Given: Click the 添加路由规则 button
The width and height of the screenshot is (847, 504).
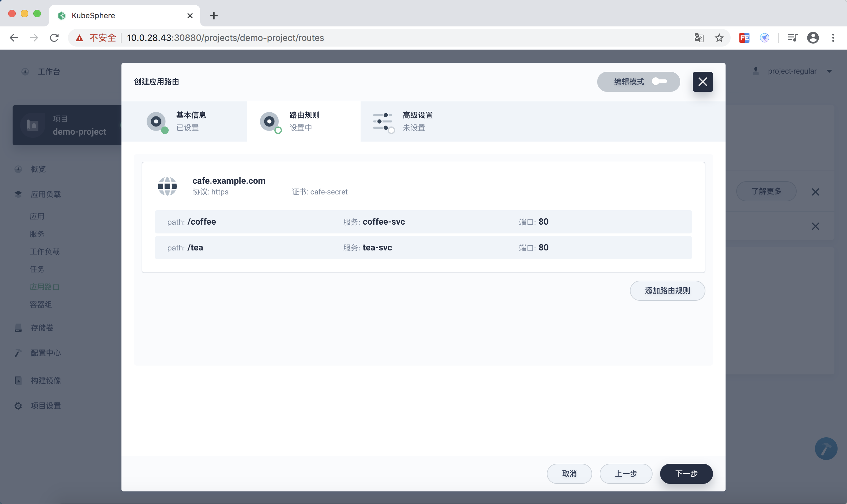Looking at the screenshot, I should point(667,290).
